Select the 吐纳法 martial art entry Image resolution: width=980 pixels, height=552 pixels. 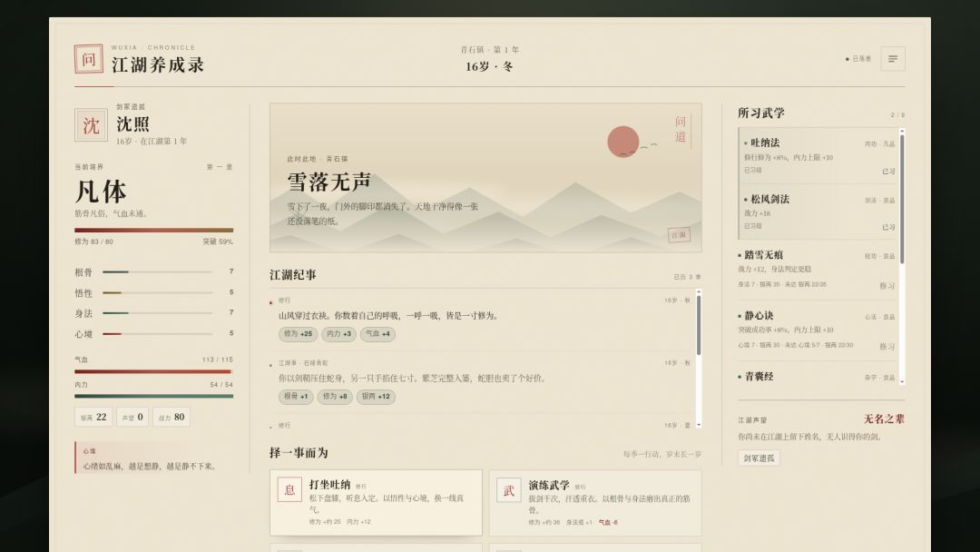pyautogui.click(x=818, y=155)
